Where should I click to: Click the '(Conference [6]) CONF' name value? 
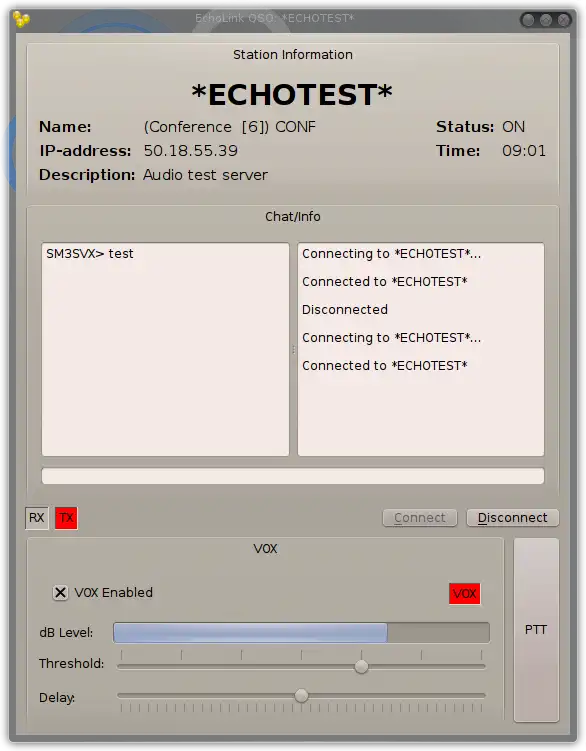coord(230,127)
